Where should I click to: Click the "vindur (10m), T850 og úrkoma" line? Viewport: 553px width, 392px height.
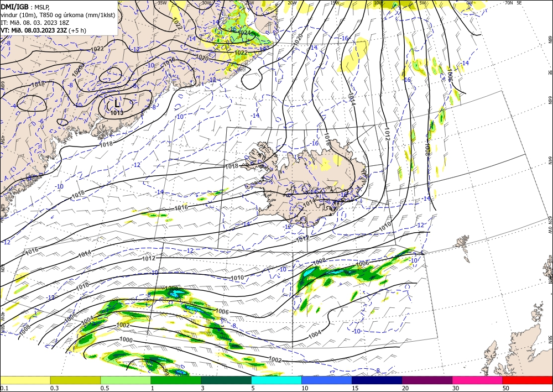(x=58, y=14)
